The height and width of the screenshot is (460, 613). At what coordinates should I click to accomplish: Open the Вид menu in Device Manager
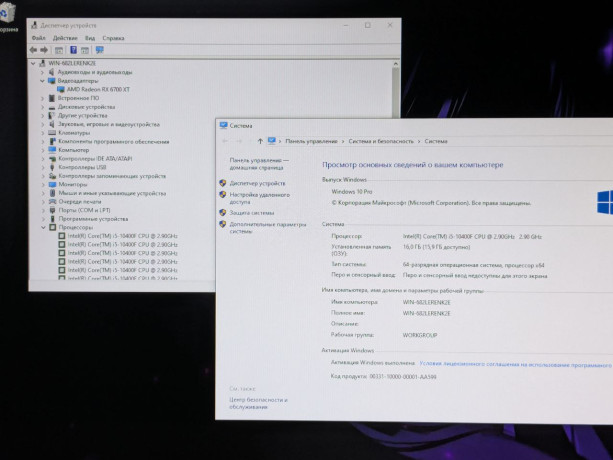tap(90, 38)
